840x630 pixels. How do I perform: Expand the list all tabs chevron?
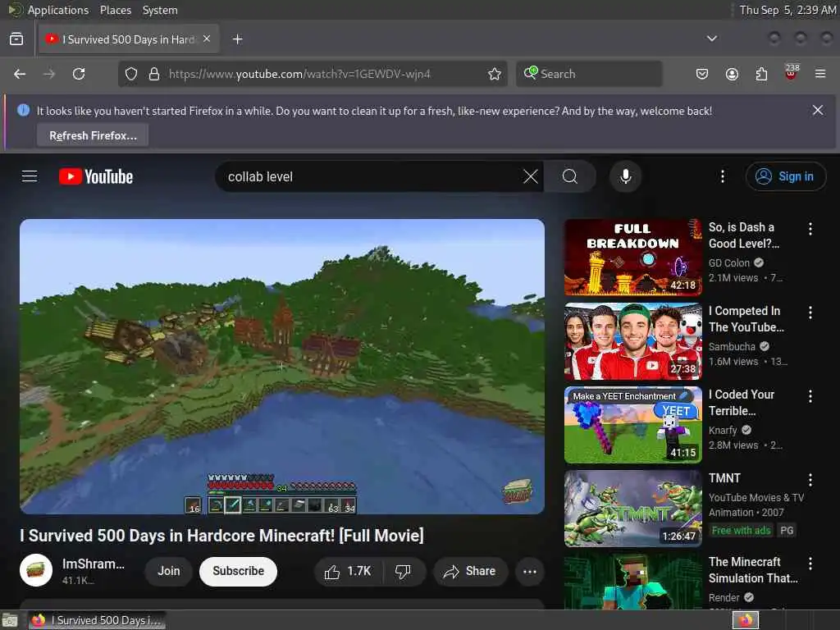coord(711,39)
